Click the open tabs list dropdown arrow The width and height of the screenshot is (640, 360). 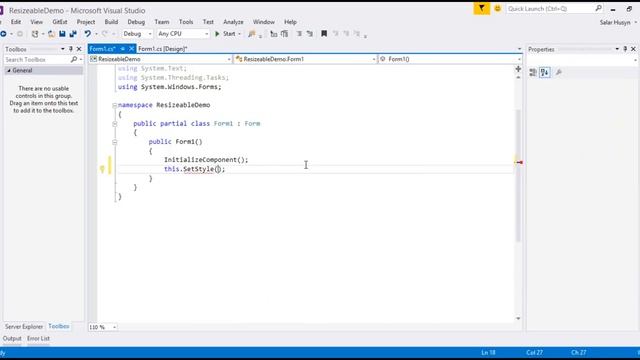click(519, 49)
